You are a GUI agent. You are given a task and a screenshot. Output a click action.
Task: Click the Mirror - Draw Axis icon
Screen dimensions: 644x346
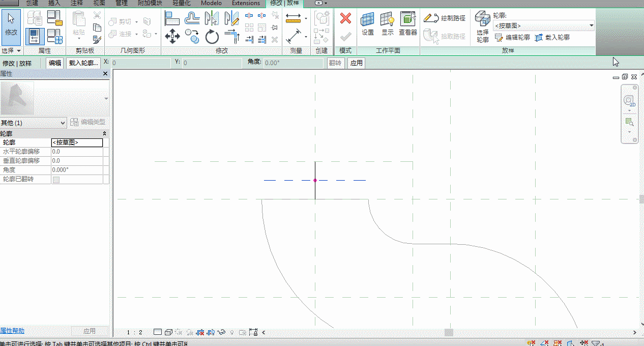point(232,19)
